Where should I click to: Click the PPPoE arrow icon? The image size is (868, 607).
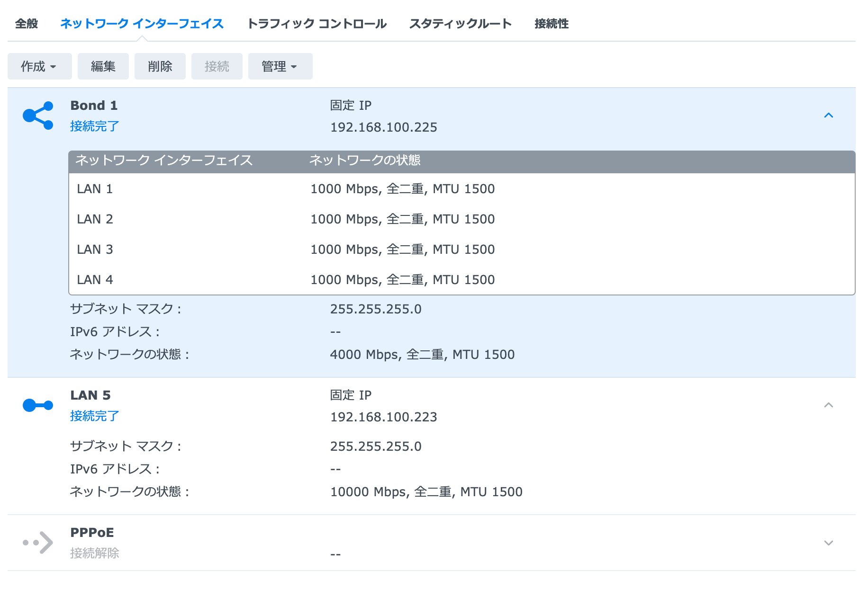coord(38,543)
